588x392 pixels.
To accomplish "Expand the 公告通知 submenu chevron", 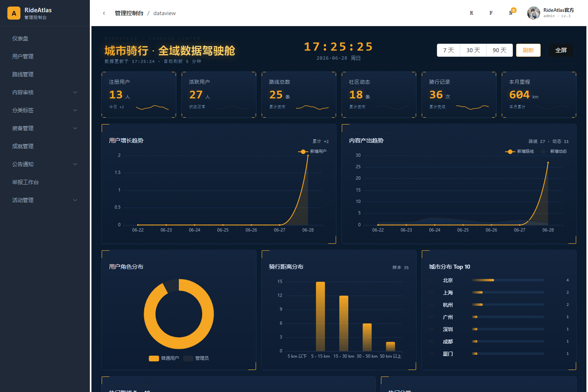I will point(75,164).
